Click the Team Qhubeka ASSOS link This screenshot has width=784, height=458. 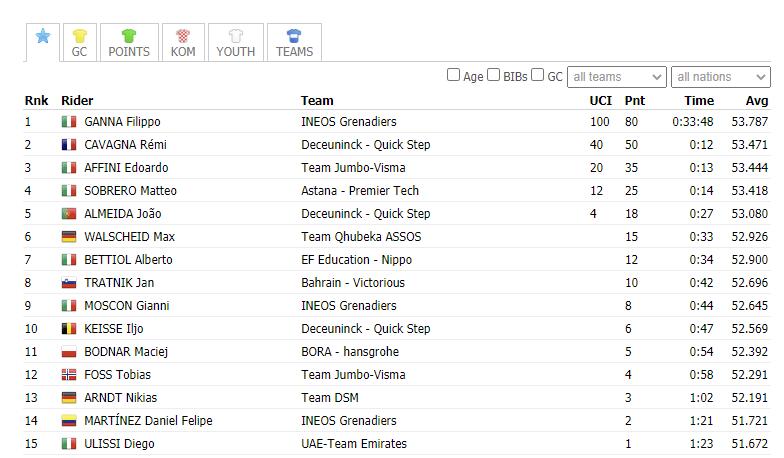[361, 236]
